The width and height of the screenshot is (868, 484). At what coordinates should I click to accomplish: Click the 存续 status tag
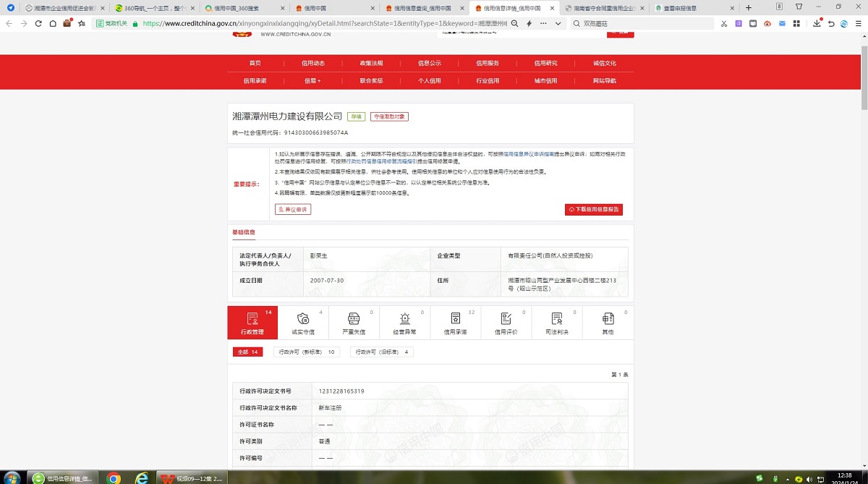click(356, 116)
